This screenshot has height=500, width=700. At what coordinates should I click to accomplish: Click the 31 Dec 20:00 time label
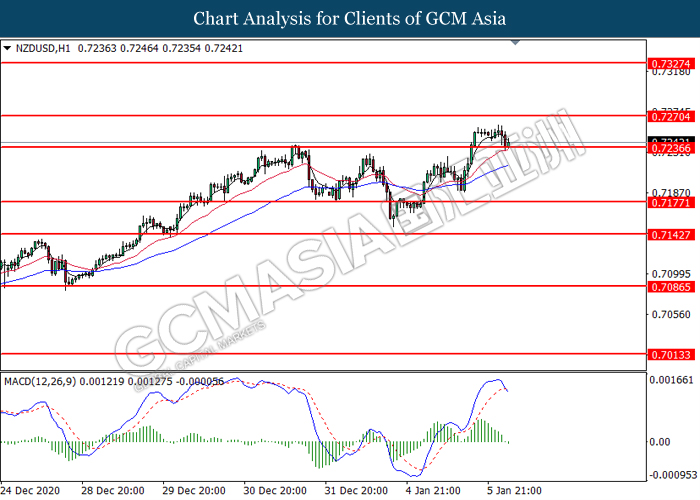[x=356, y=491]
